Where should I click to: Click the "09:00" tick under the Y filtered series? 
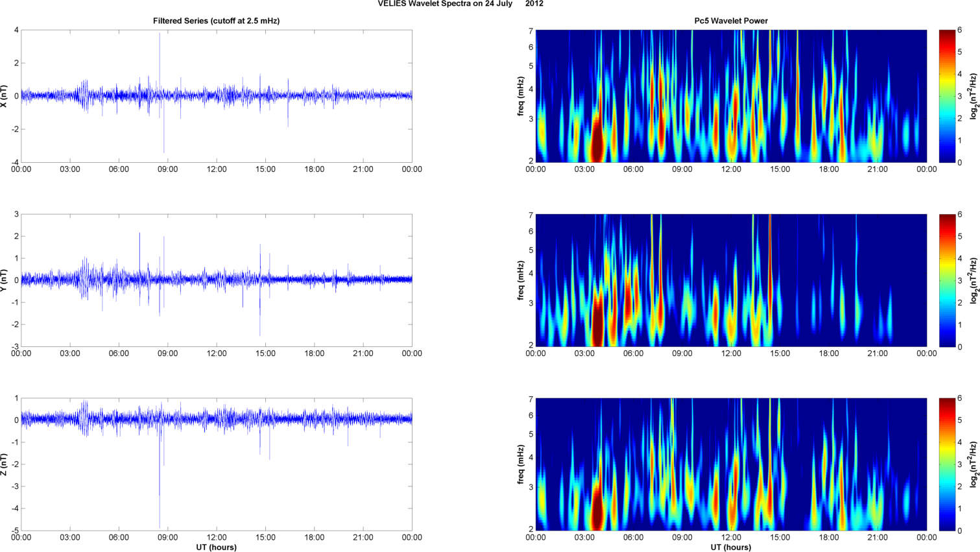pyautogui.click(x=168, y=354)
